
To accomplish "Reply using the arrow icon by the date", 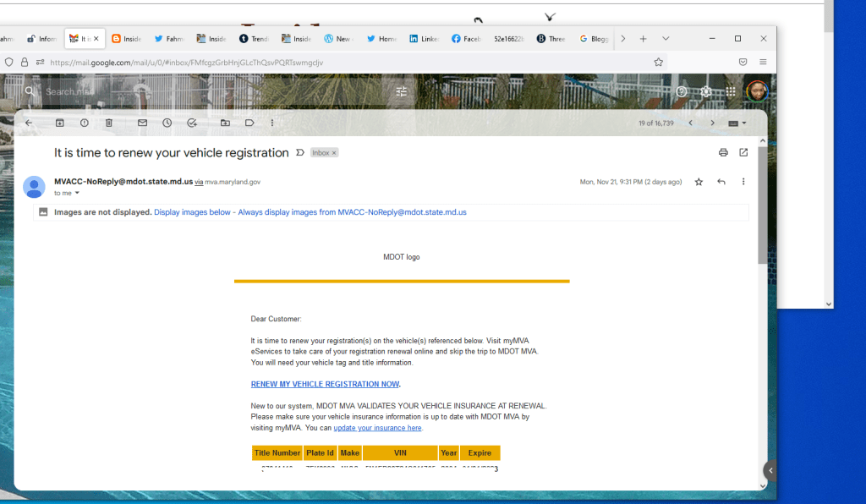I will [x=721, y=182].
